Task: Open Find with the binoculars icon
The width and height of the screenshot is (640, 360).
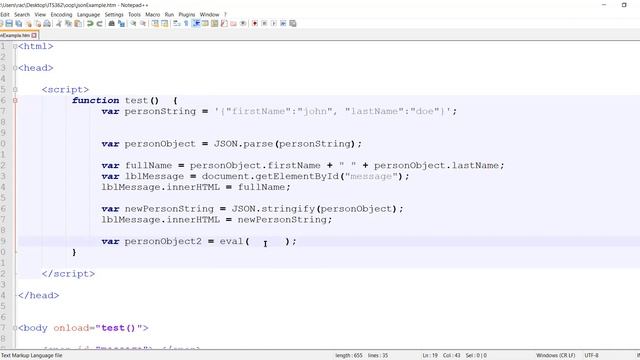Action: pyautogui.click(x=111, y=24)
